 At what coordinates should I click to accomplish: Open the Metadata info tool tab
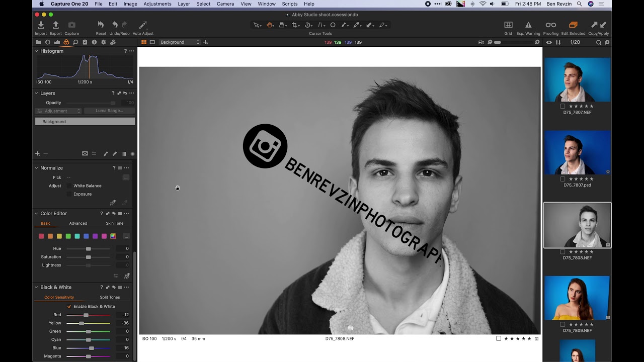coord(94,42)
